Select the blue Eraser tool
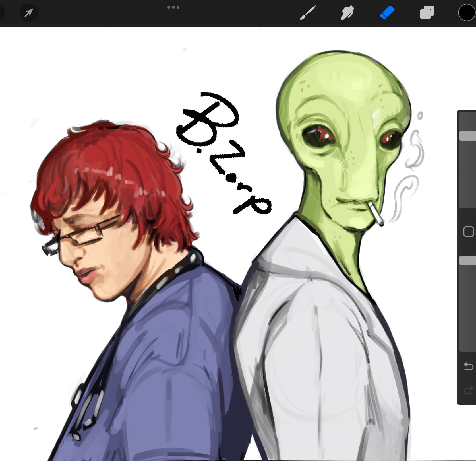This screenshot has width=476, height=461. coord(387,13)
